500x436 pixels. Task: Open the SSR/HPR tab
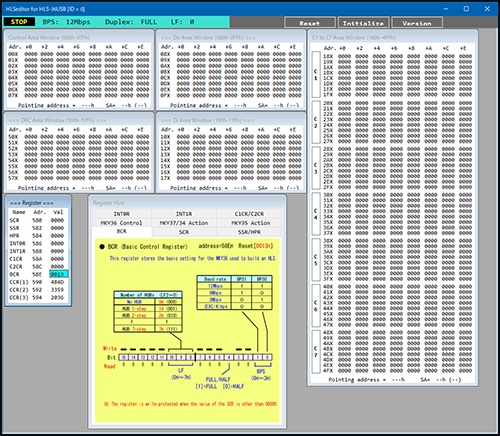(249, 232)
